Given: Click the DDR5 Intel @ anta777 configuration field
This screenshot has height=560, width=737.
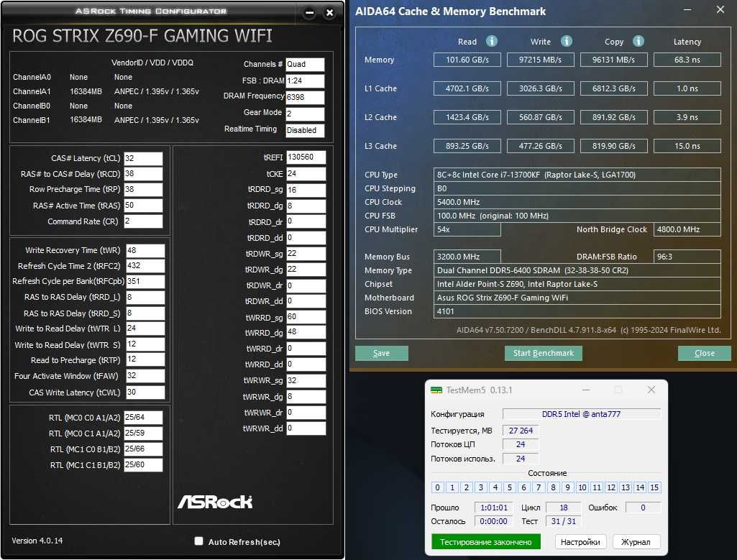Looking at the screenshot, I should pyautogui.click(x=582, y=414).
